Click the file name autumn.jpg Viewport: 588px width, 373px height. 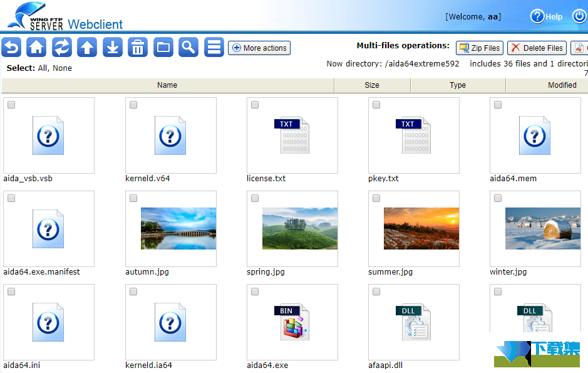click(x=147, y=272)
